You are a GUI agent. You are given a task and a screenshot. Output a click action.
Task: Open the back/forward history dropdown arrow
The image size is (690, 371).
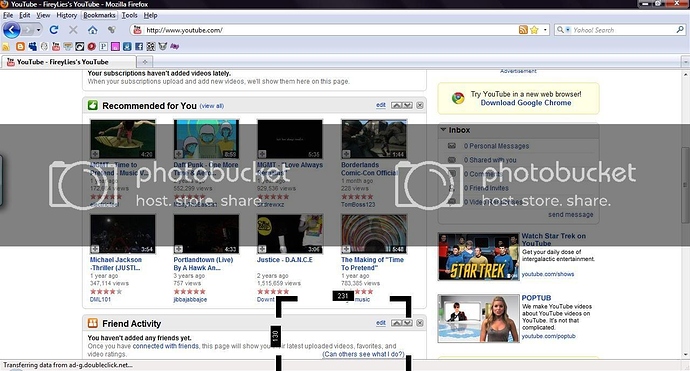pos(39,30)
